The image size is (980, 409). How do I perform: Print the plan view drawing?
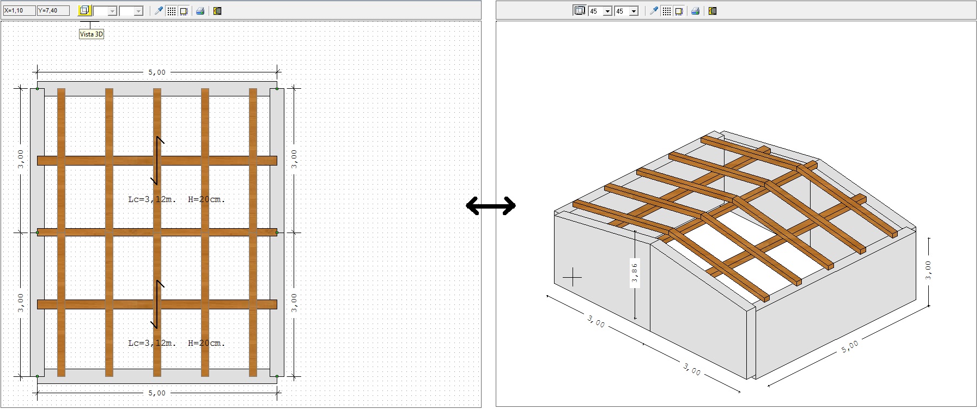pyautogui.click(x=200, y=11)
